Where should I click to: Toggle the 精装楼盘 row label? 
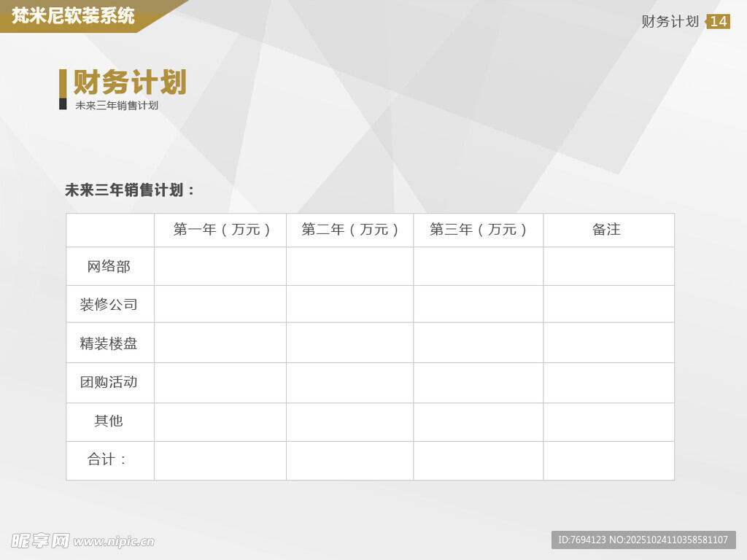109,343
